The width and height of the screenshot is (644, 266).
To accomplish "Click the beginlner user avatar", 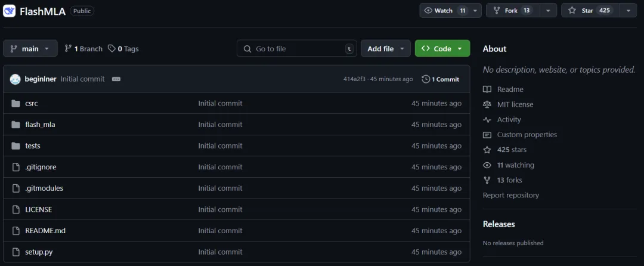I will [15, 79].
